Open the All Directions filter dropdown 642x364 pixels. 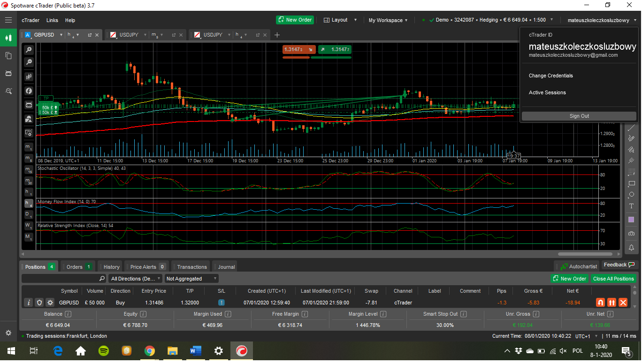(135, 279)
